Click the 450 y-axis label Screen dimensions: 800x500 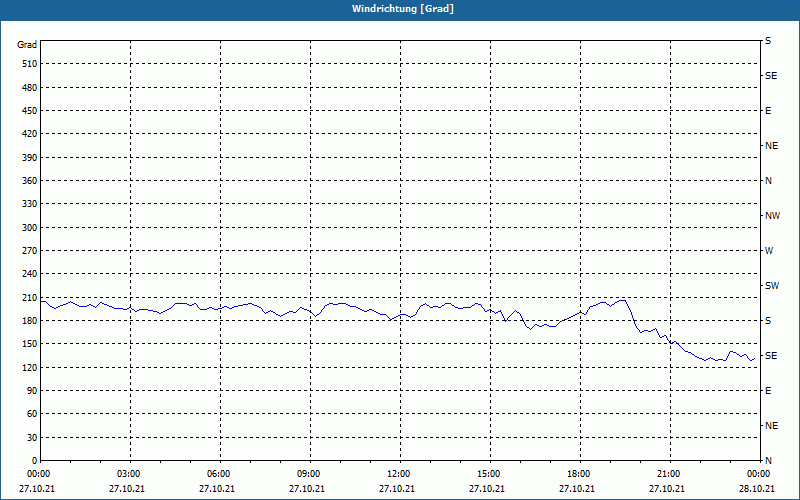(x=30, y=111)
